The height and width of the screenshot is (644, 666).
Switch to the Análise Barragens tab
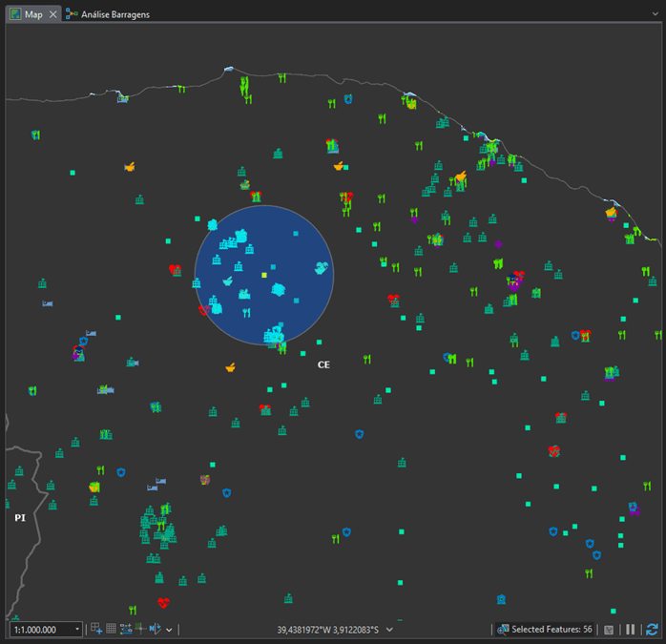click(114, 14)
